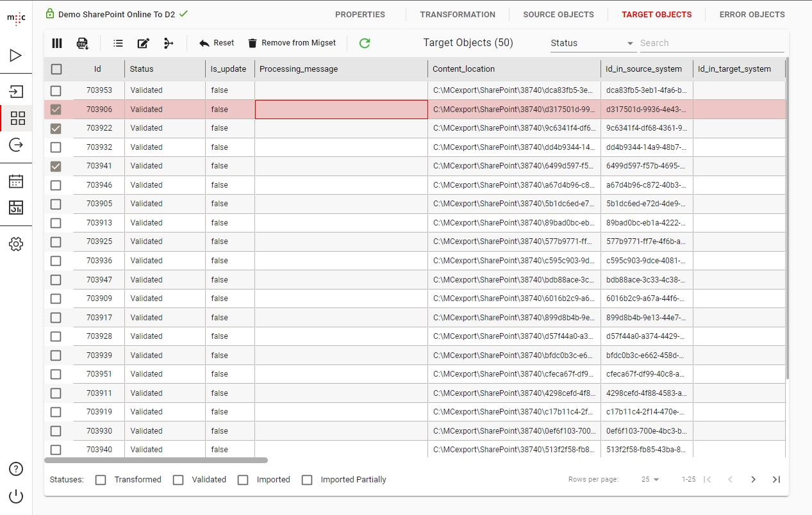Toggle the select-all header checkbox
The height and width of the screenshot is (515, 812).
(56, 69)
